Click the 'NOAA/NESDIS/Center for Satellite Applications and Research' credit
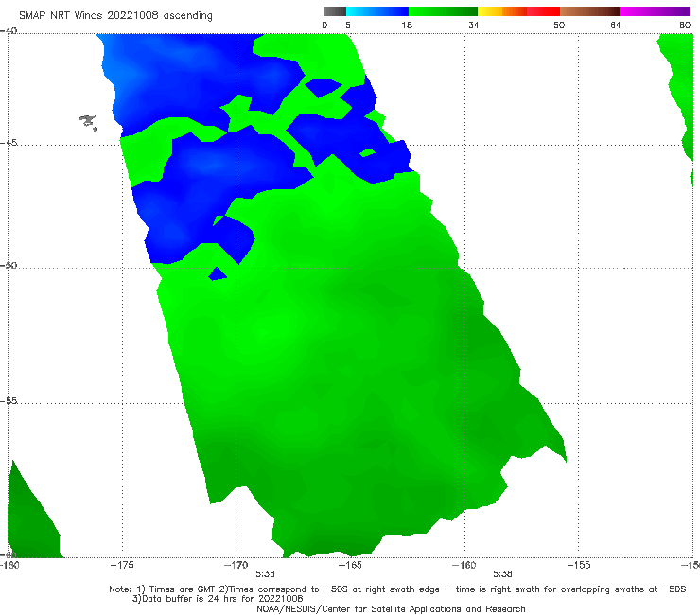 click(391, 608)
